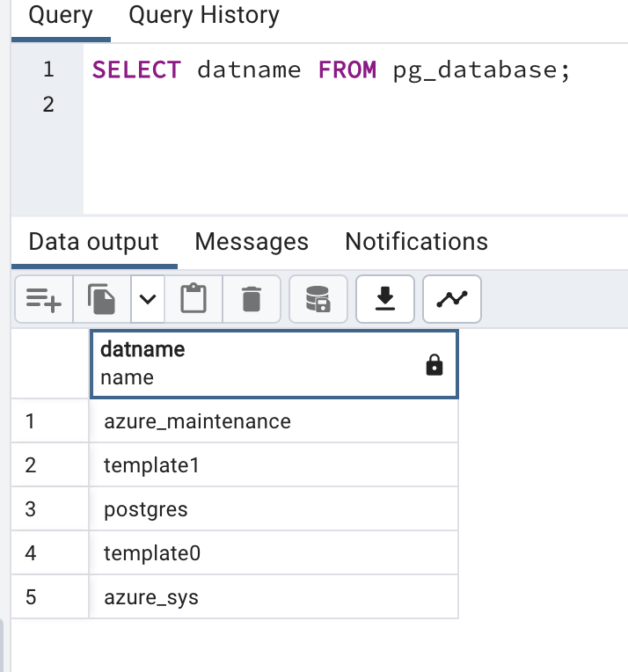The width and height of the screenshot is (628, 672).
Task: Open the Graph Visualiser icon
Action: pyautogui.click(x=452, y=300)
